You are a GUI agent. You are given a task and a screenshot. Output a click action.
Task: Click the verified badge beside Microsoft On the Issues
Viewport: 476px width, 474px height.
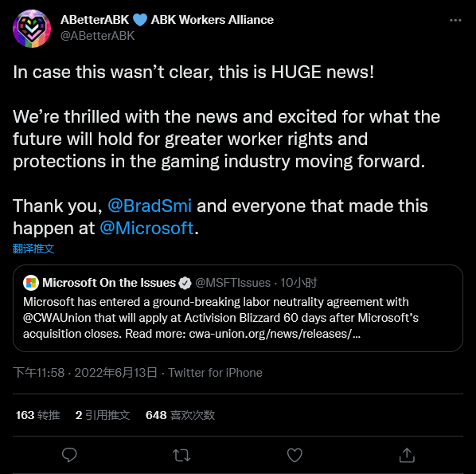tap(185, 283)
